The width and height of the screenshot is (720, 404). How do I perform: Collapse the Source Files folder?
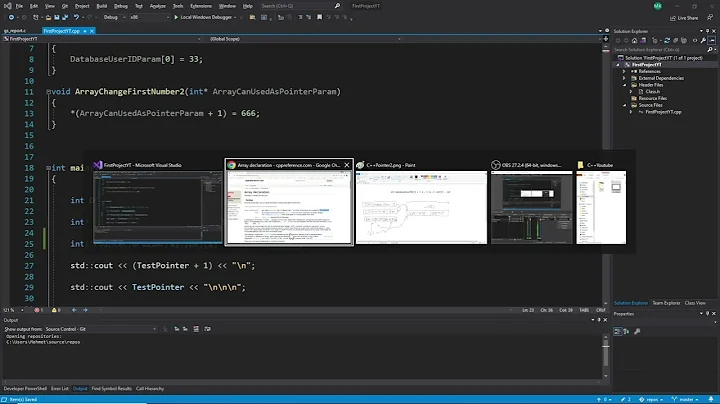624,105
